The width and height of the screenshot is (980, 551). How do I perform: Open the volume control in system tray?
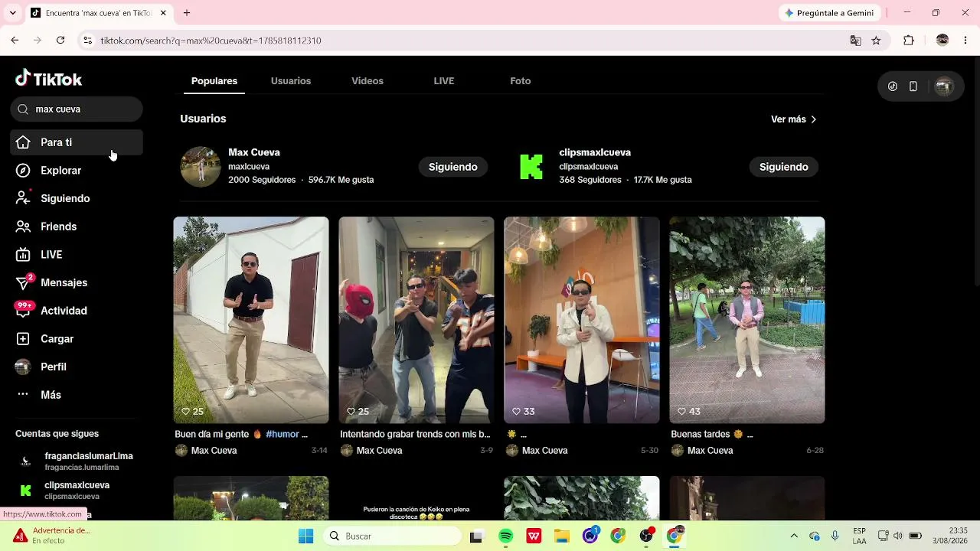897,536
